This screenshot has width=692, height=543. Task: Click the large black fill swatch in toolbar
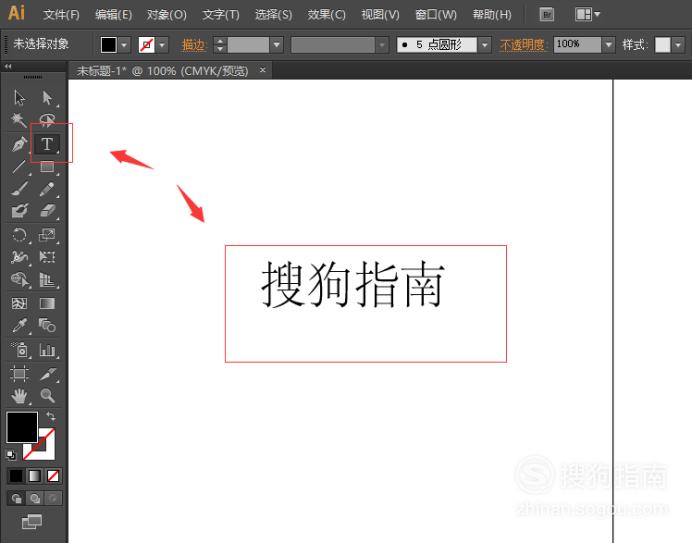22,427
